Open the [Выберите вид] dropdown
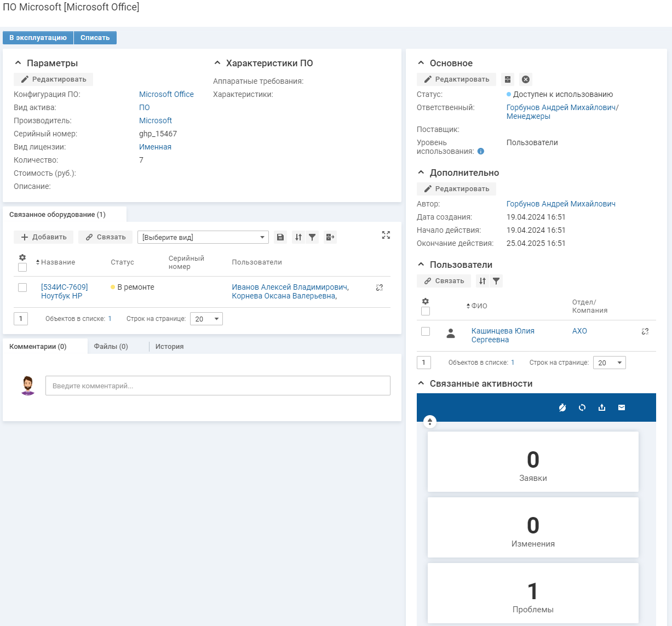Image resolution: width=672 pixels, height=626 pixels. pyautogui.click(x=203, y=237)
